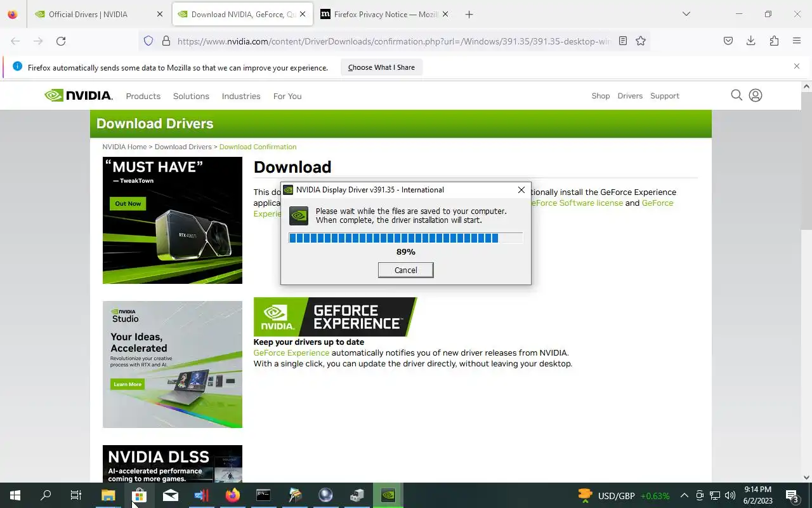Open the For You menu
812x508 pixels.
point(287,96)
